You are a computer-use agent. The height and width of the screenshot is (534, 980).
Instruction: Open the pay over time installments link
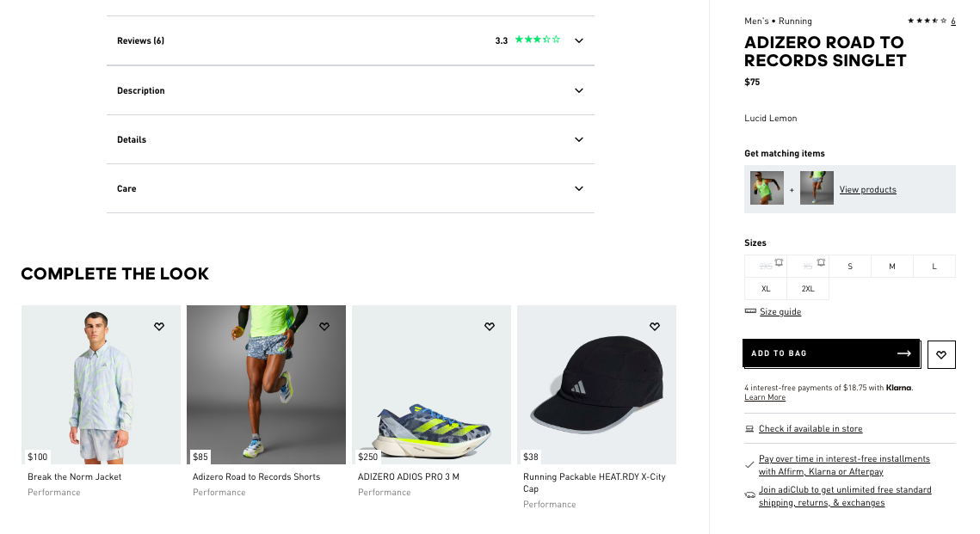844,465
